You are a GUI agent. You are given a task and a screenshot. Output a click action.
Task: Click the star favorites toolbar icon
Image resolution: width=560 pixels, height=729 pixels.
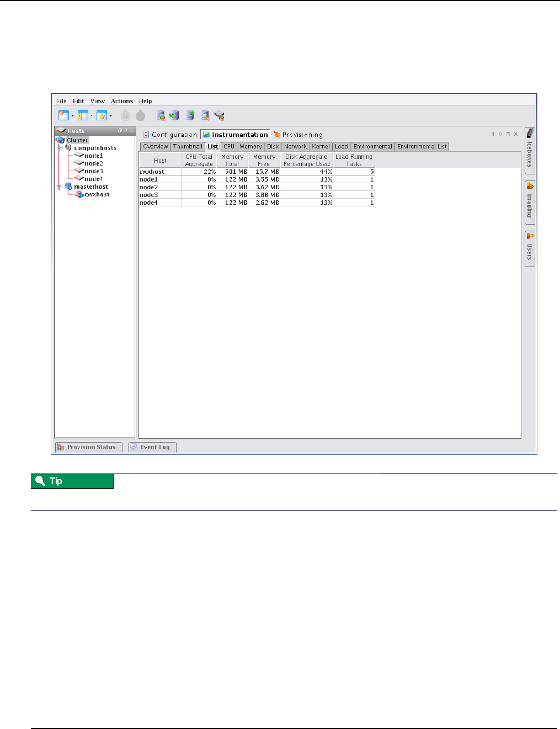(x=102, y=115)
